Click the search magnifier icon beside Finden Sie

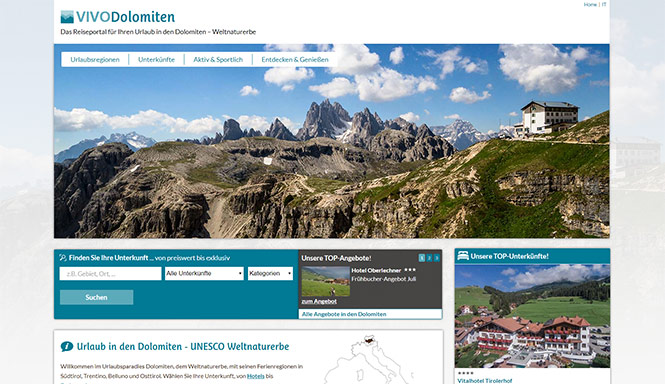(x=63, y=258)
